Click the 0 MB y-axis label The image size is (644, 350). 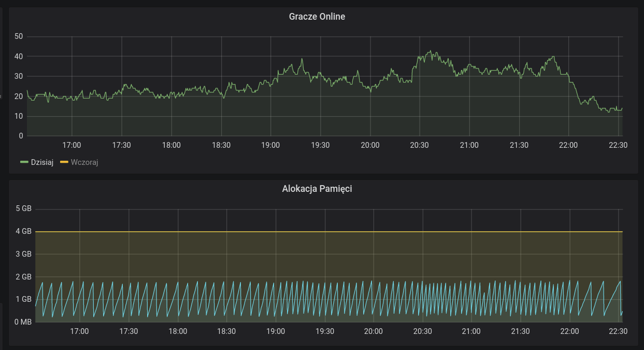tap(23, 322)
